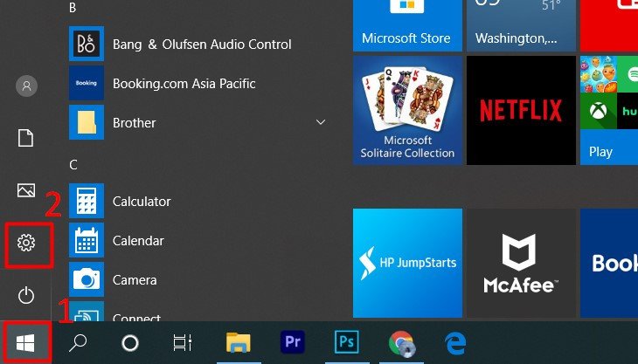Expand the Brother folder chevron
Viewport: 638px width, 364px height.
pyautogui.click(x=321, y=122)
